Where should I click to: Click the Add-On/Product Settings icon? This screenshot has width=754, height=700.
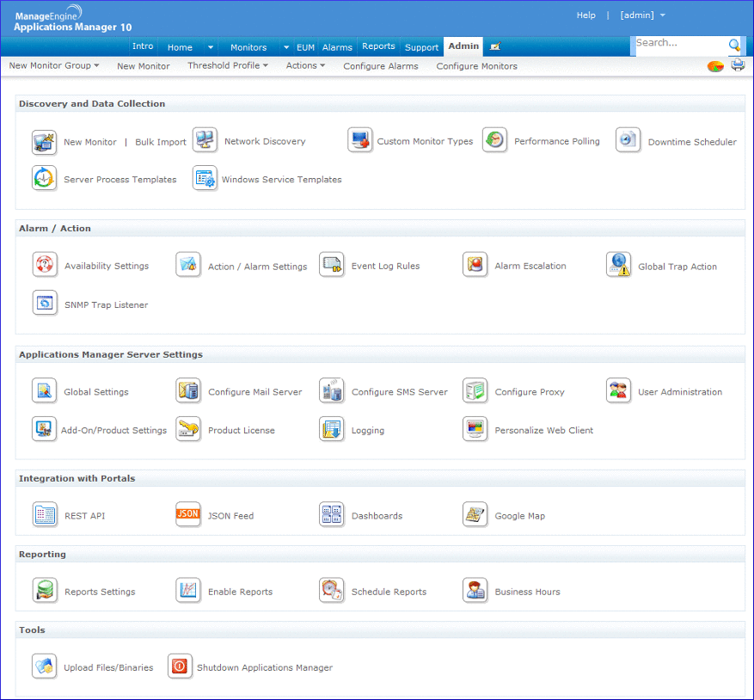coord(44,429)
